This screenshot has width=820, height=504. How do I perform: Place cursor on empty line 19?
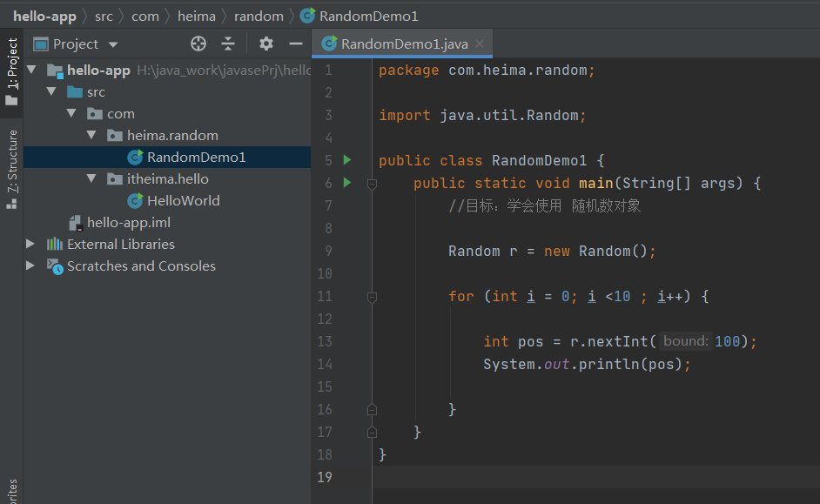[x=596, y=477]
